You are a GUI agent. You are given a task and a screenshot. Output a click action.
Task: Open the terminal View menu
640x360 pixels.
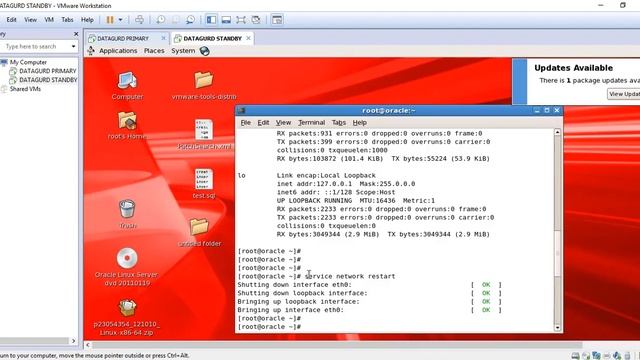coord(283,122)
